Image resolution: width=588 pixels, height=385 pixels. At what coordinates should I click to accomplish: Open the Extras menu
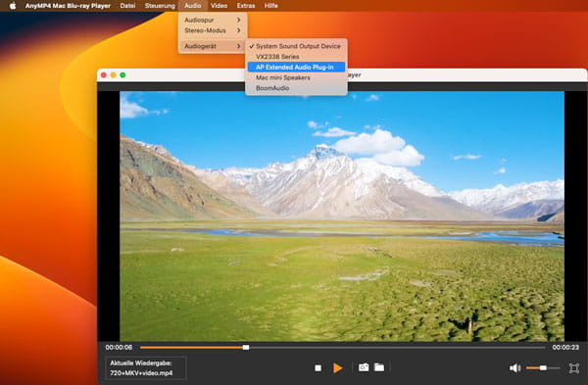(x=246, y=6)
